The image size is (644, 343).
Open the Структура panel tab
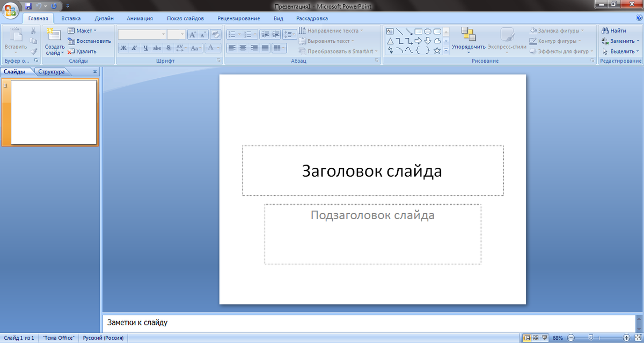click(x=51, y=71)
